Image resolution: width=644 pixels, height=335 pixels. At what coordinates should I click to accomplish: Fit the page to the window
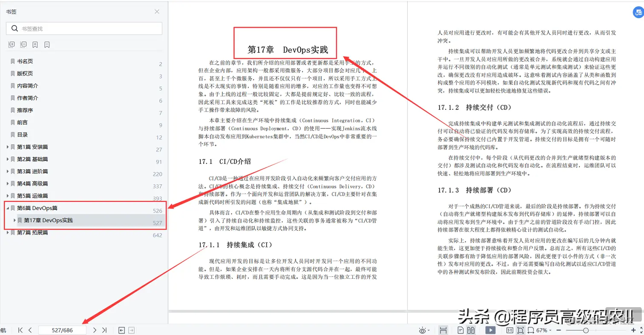pyautogui.click(x=520, y=330)
